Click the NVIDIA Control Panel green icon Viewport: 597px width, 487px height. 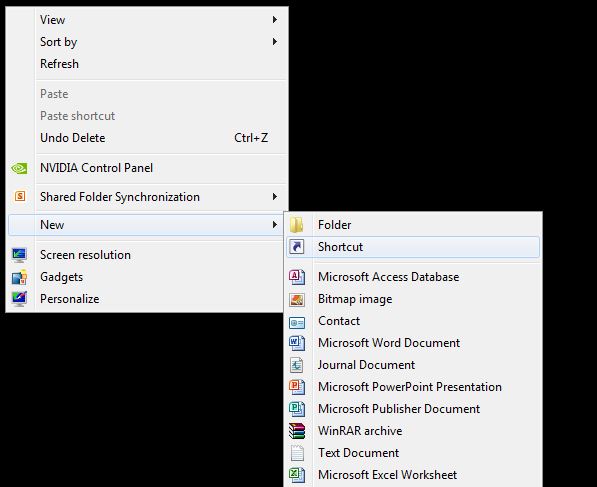tap(19, 168)
